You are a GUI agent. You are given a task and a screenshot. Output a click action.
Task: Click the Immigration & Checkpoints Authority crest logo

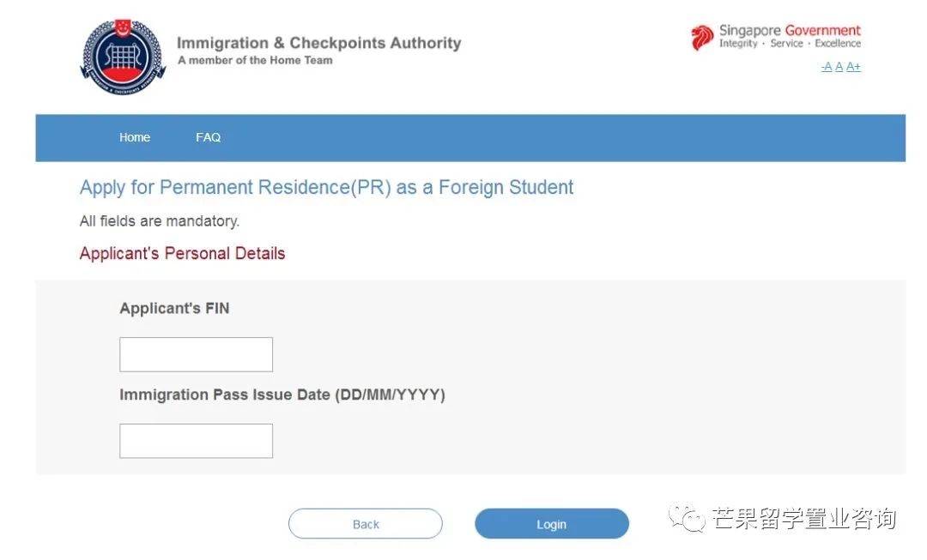coord(121,57)
